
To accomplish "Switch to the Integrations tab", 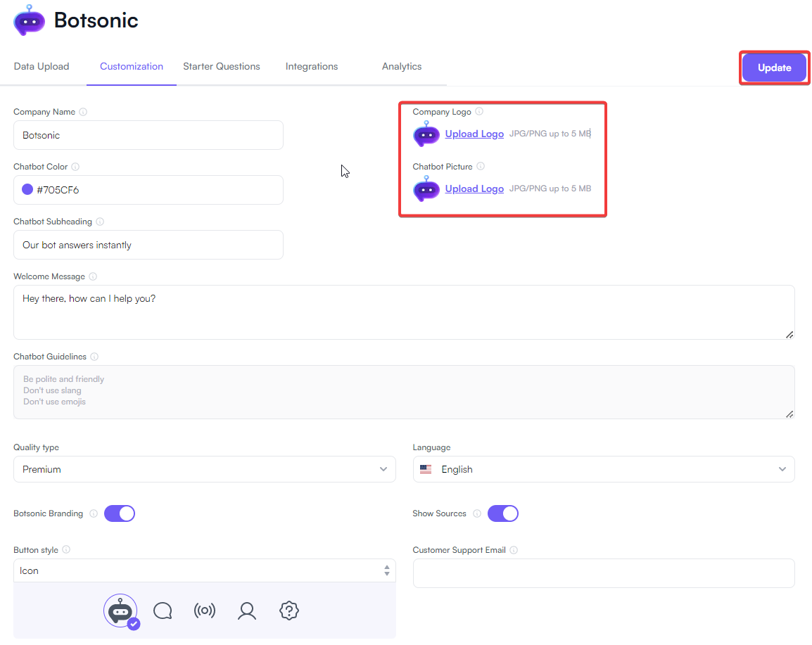I will tap(312, 66).
